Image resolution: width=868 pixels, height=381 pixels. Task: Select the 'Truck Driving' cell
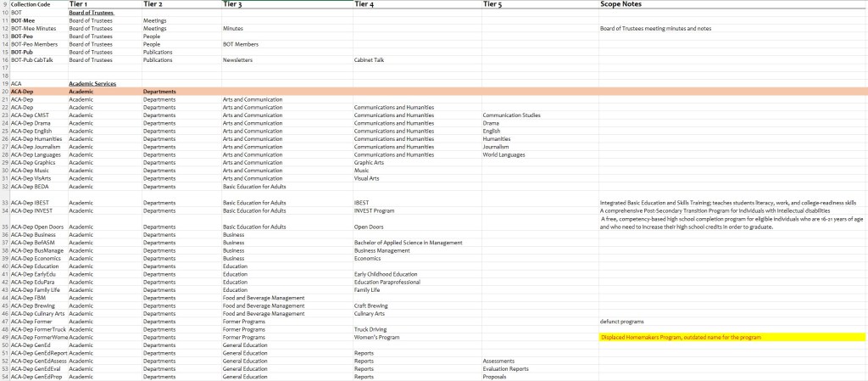pyautogui.click(x=370, y=329)
